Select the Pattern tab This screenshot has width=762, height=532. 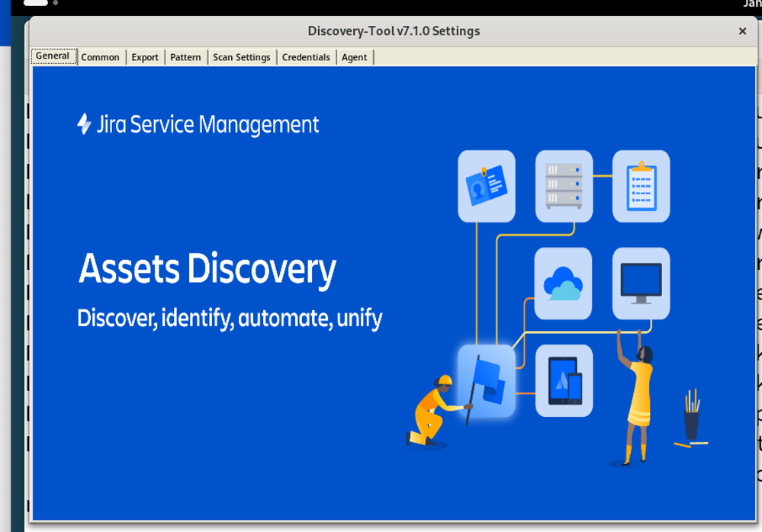click(185, 57)
